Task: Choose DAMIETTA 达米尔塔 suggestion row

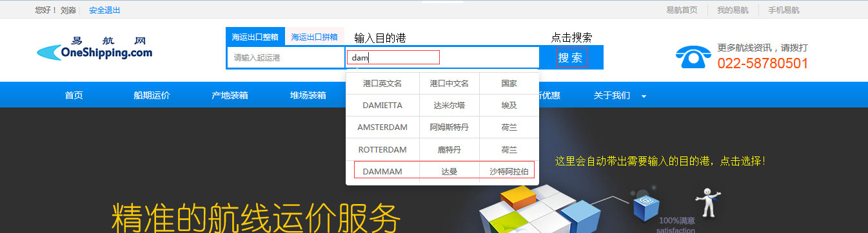Action: [x=442, y=105]
